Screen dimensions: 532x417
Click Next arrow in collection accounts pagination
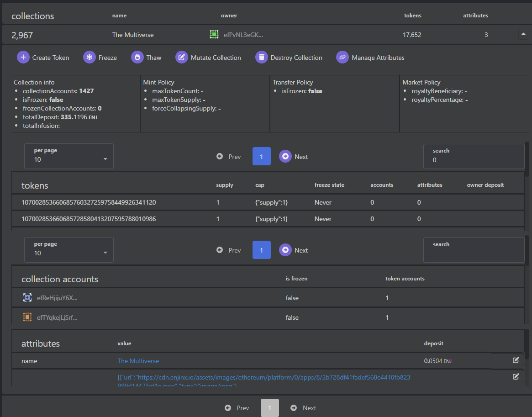(285, 250)
